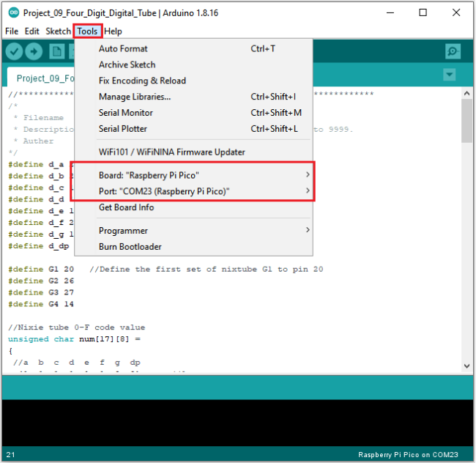Screen dimensions: 476x463
Task: Open WiFi101 / WiFiNINA Firmware Updater
Action: click(193, 152)
